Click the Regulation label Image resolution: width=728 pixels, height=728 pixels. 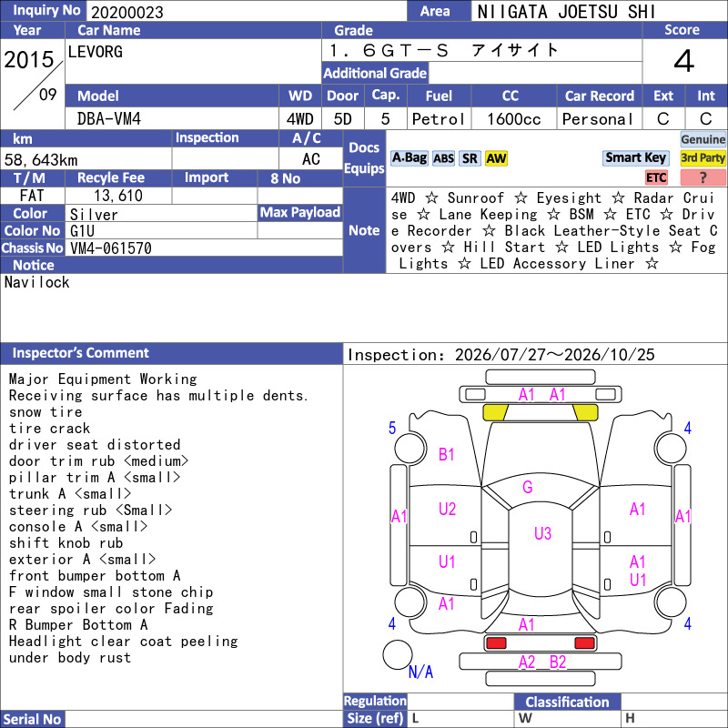(375, 701)
